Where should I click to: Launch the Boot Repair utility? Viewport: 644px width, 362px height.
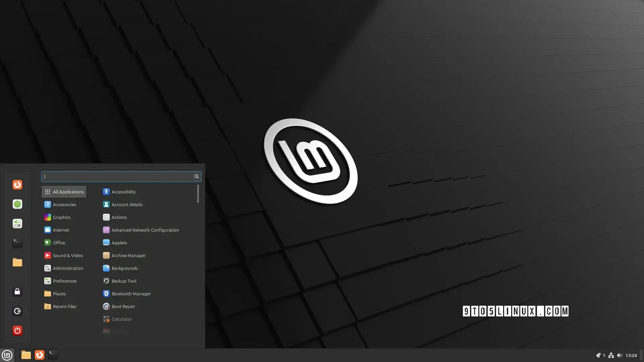[123, 306]
